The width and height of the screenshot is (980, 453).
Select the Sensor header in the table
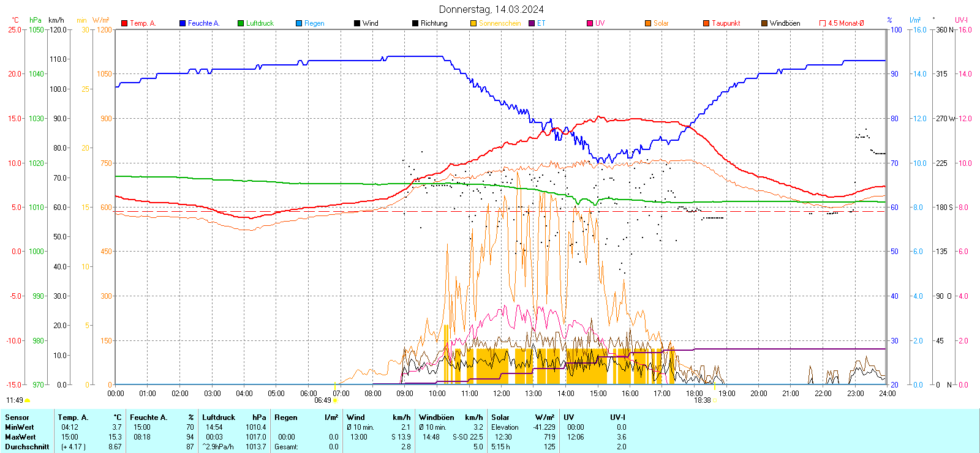17,417
